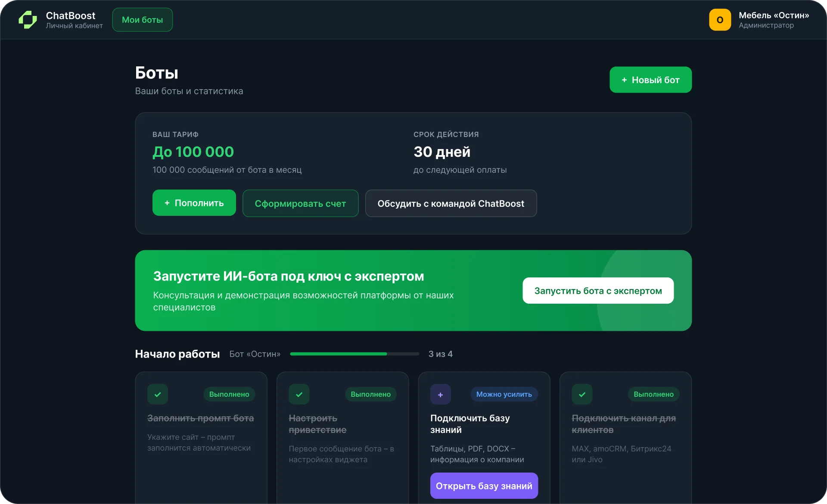Click the Можно усилить badge
The height and width of the screenshot is (504, 827).
coord(504,394)
